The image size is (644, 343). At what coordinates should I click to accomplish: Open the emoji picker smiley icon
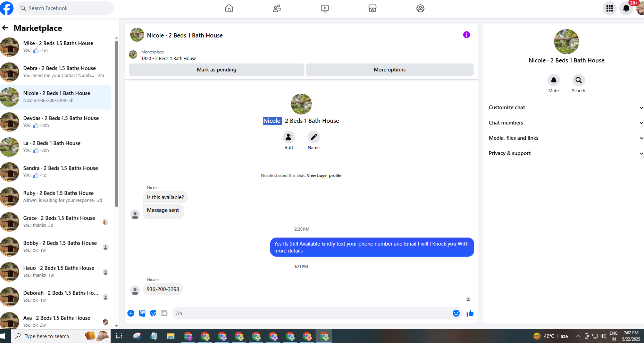(456, 313)
